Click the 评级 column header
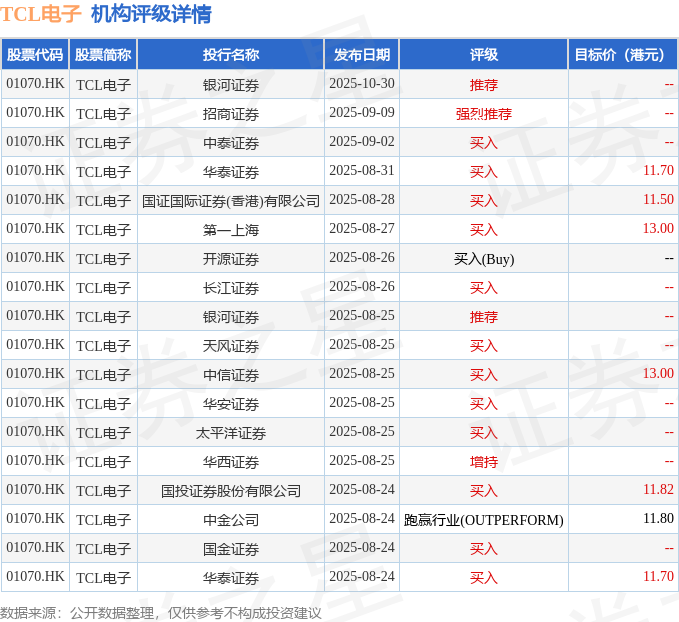 point(484,55)
